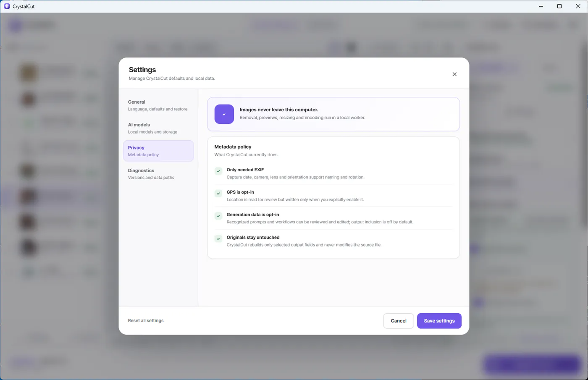The width and height of the screenshot is (588, 380).
Task: Click the GPS is opt-in check icon
Action: (218, 193)
